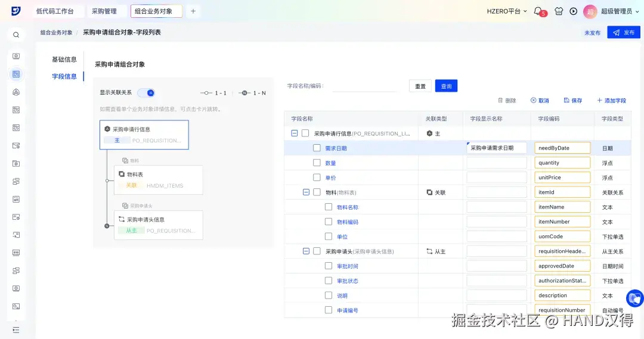
Task: Open the notification bell icon
Action: [x=538, y=11]
